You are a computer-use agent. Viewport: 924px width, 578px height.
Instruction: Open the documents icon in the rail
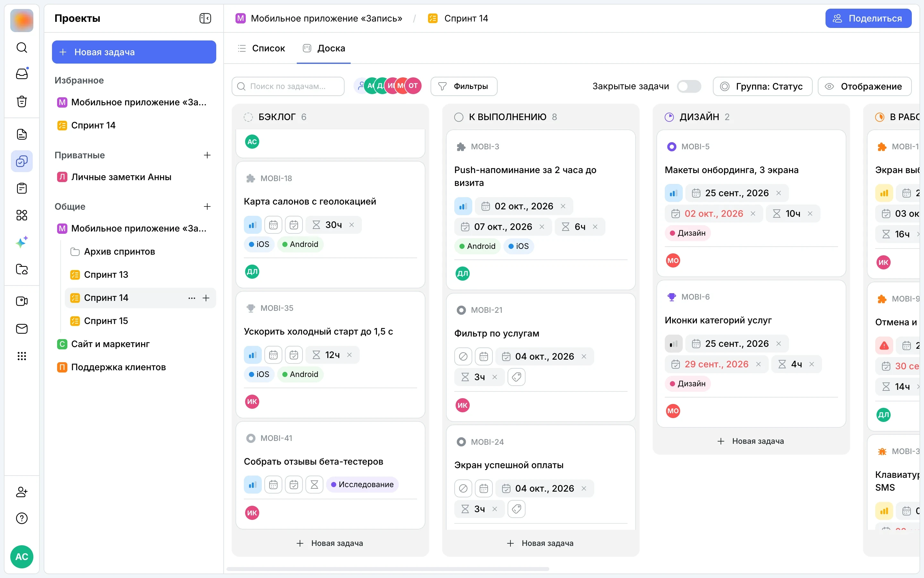pyautogui.click(x=22, y=134)
